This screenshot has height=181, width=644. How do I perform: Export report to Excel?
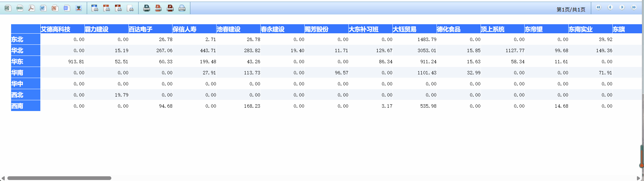tap(7, 8)
